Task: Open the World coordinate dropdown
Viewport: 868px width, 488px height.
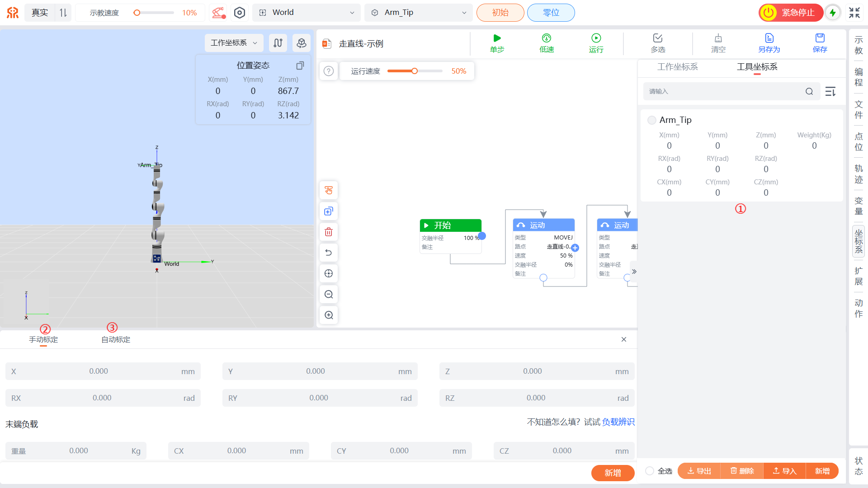Action: [307, 13]
